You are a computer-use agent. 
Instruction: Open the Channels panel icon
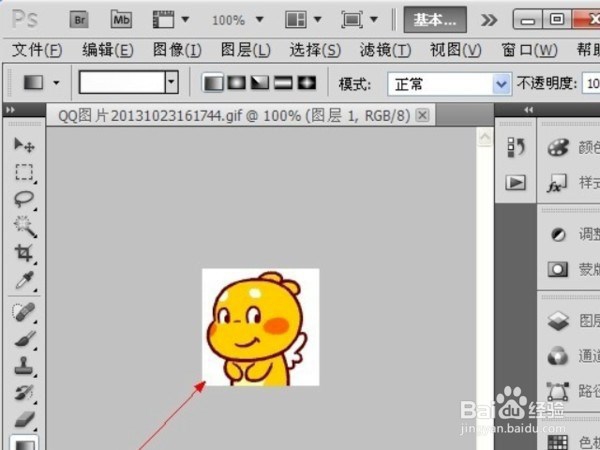pyautogui.click(x=558, y=356)
